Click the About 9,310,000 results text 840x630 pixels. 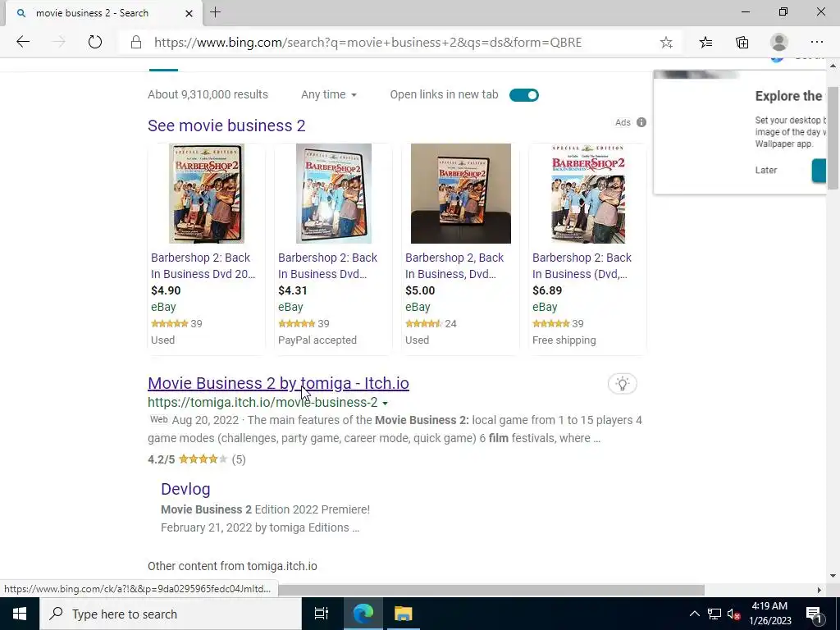pyautogui.click(x=208, y=95)
